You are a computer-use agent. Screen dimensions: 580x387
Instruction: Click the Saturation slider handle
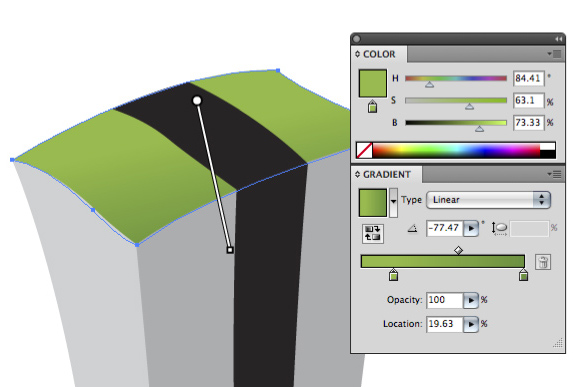pos(469,107)
